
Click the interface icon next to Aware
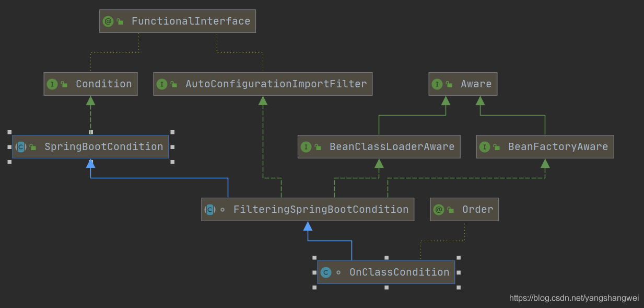437,84
